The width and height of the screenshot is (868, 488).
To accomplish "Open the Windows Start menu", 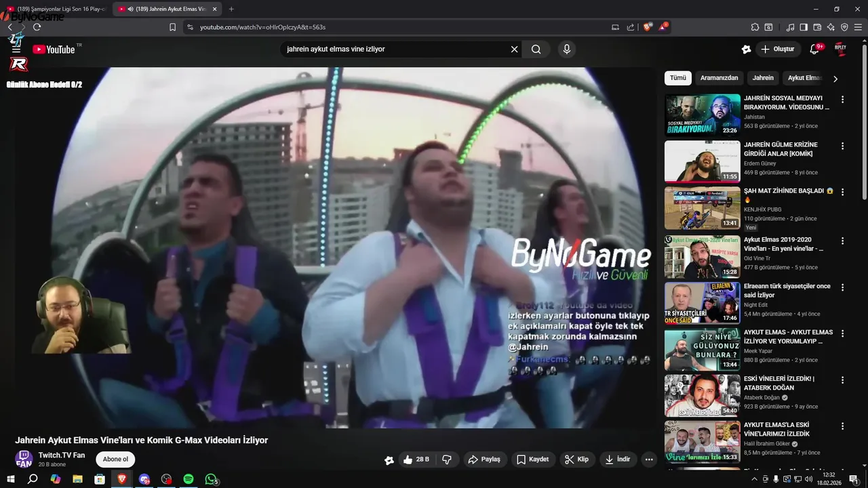I will [10, 479].
